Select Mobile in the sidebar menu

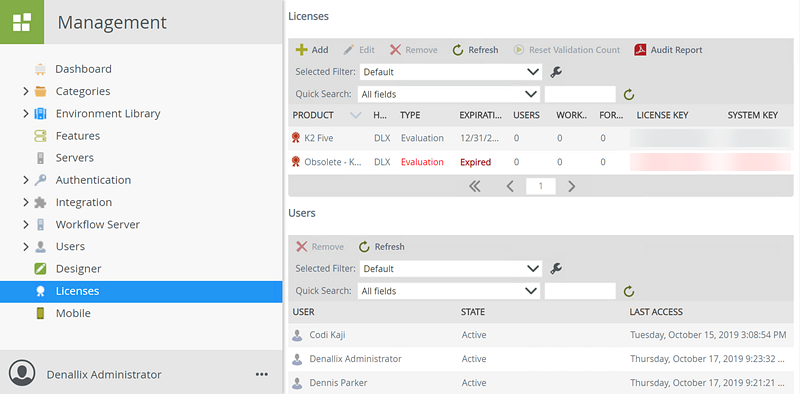pyautogui.click(x=73, y=313)
